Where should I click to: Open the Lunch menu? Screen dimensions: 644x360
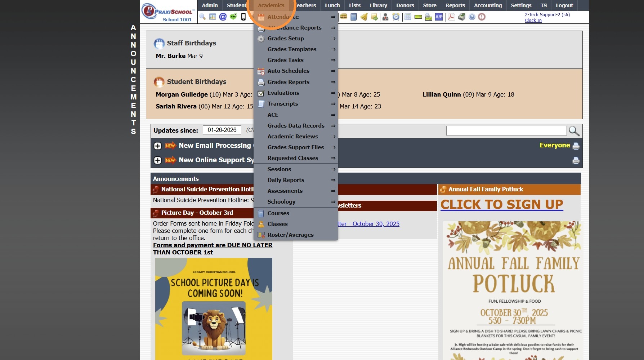(x=332, y=5)
